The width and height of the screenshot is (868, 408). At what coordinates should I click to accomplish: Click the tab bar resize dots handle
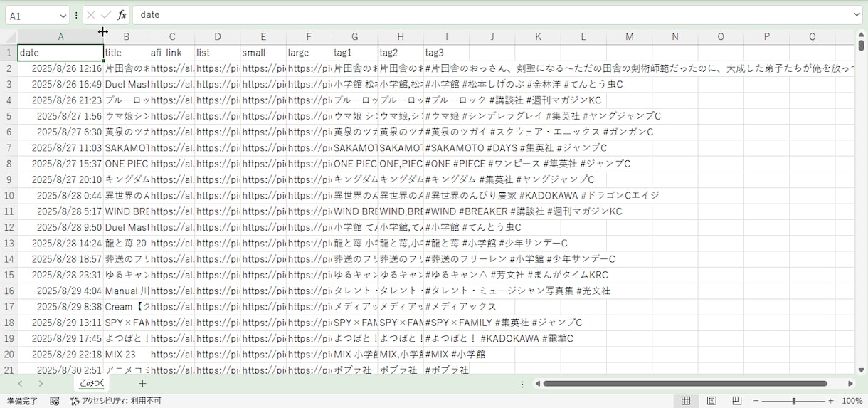click(x=522, y=384)
